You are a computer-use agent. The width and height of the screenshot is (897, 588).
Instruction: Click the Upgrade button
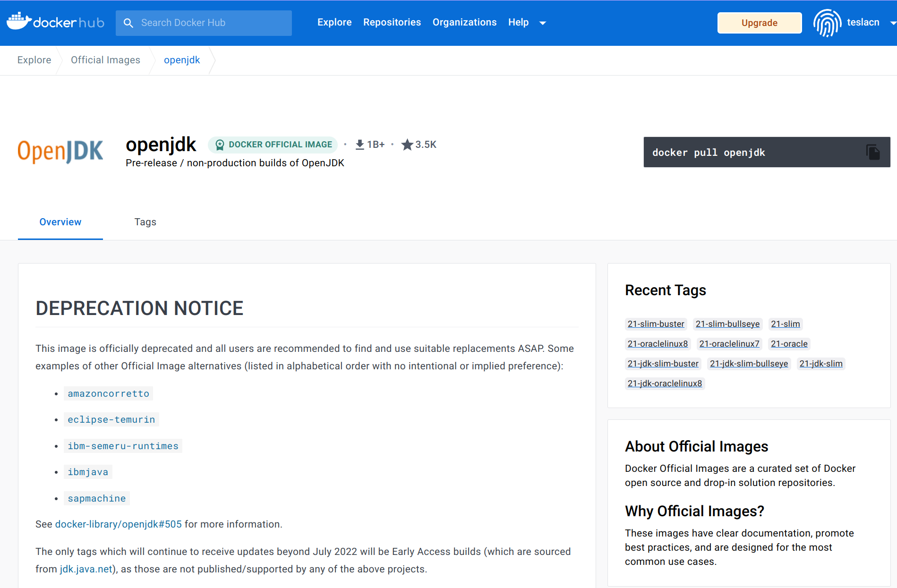tap(759, 22)
